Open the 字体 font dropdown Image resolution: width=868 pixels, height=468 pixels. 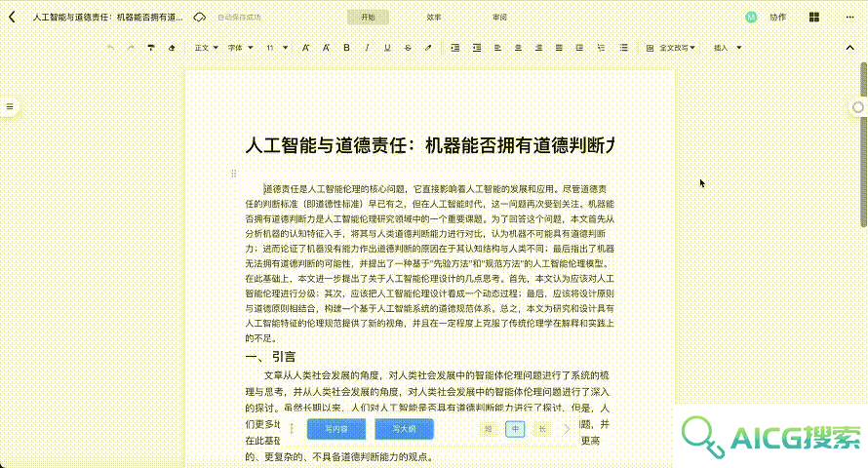coord(240,48)
